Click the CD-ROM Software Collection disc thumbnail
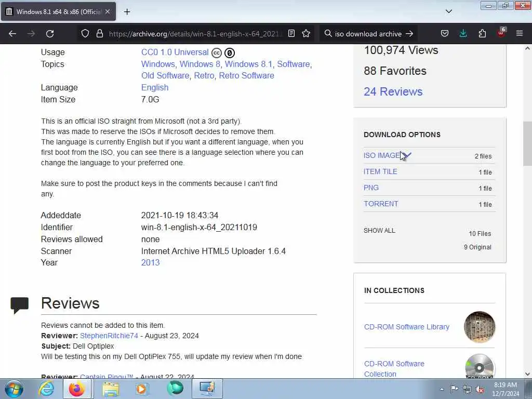This screenshot has width=532, height=399. point(480,366)
